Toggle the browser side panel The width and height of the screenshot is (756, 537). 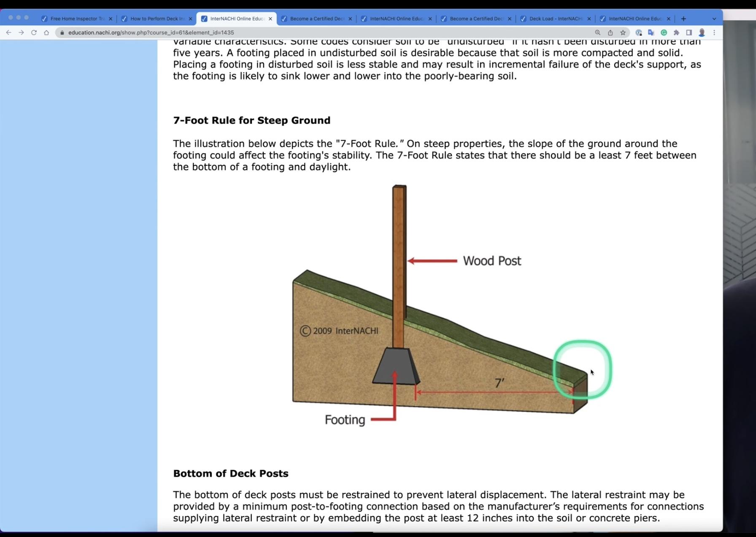[x=689, y=32]
